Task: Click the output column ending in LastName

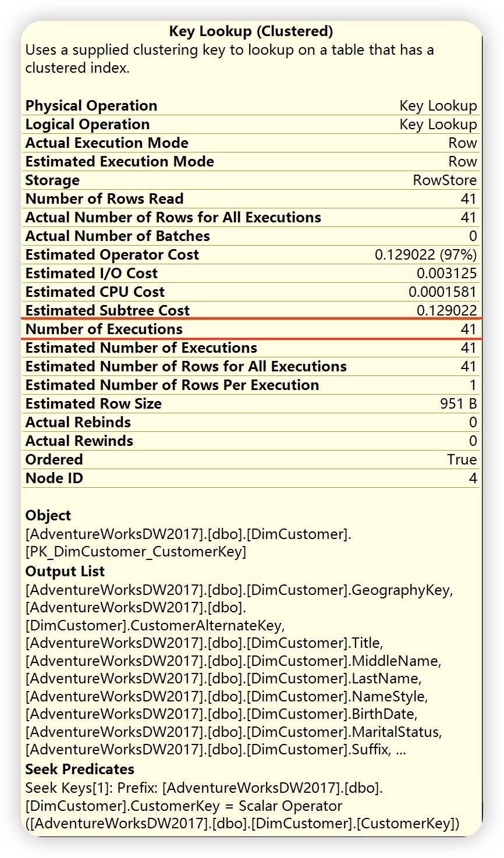Action: coord(223,679)
